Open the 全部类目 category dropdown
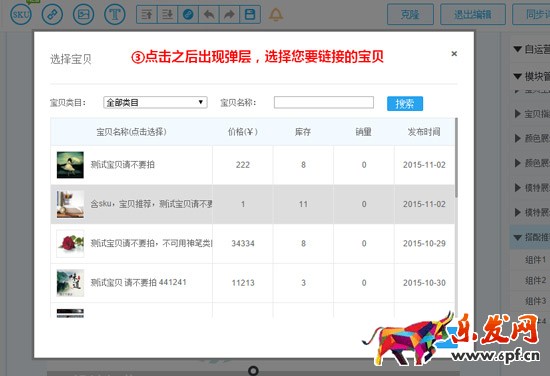 tap(155, 102)
